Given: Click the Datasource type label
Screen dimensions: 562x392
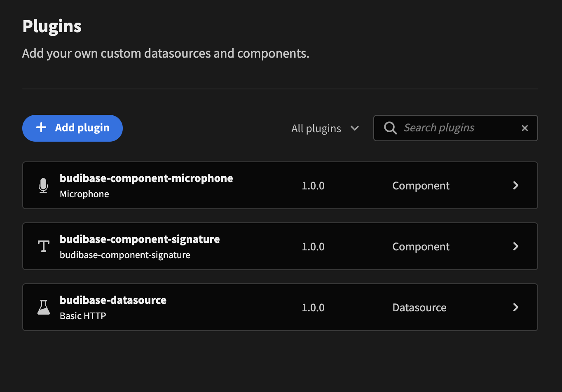Looking at the screenshot, I should (419, 308).
